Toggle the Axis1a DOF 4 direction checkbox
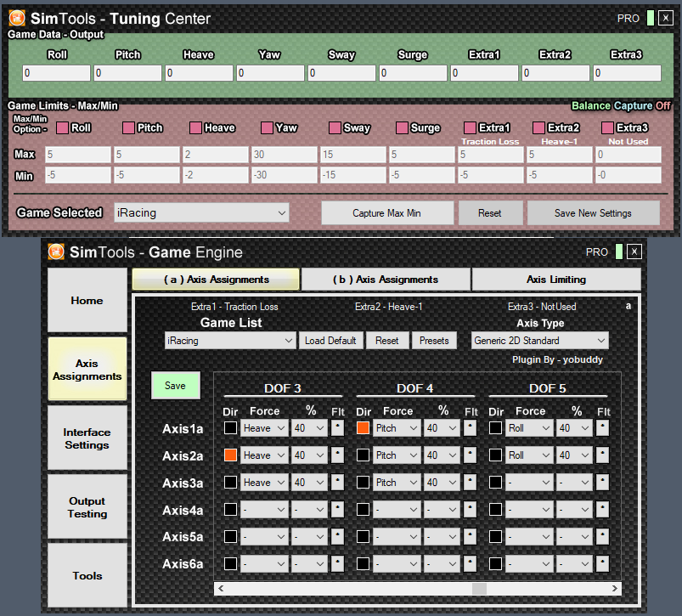The width and height of the screenshot is (682, 616). [x=363, y=428]
